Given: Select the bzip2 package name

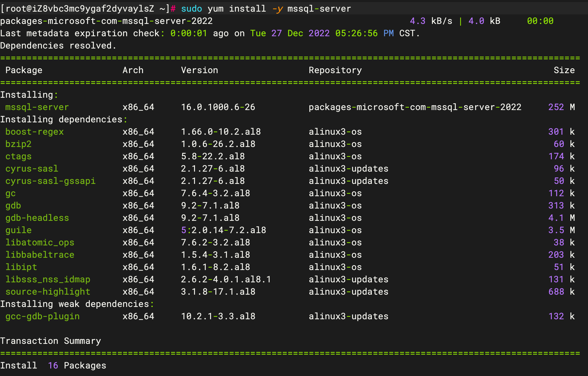Looking at the screenshot, I should pos(18,144).
